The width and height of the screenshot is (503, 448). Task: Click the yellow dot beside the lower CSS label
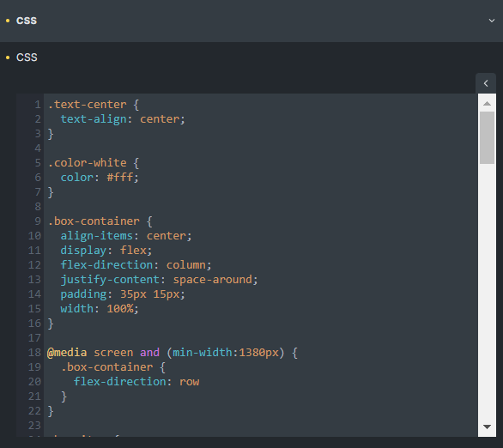(8, 58)
